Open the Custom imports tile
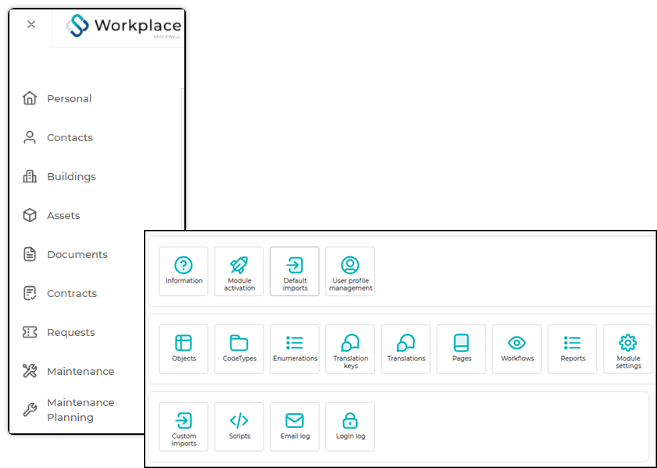 coord(184,427)
